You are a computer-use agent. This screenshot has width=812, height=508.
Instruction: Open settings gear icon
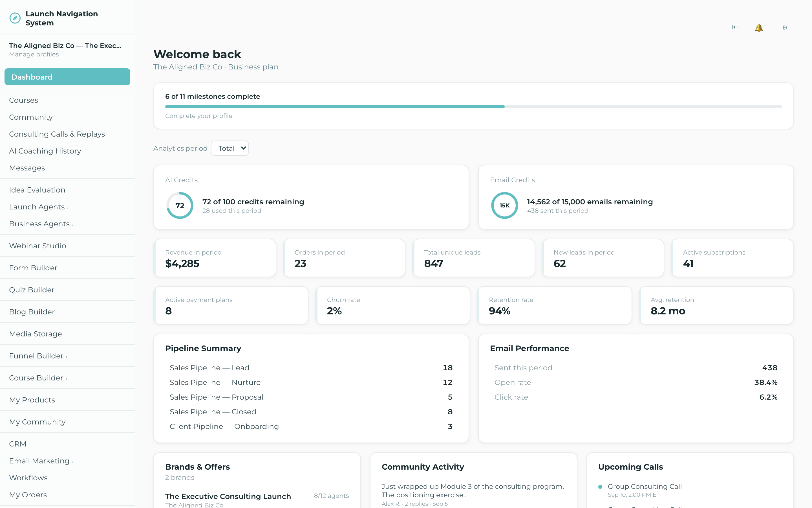[784, 28]
